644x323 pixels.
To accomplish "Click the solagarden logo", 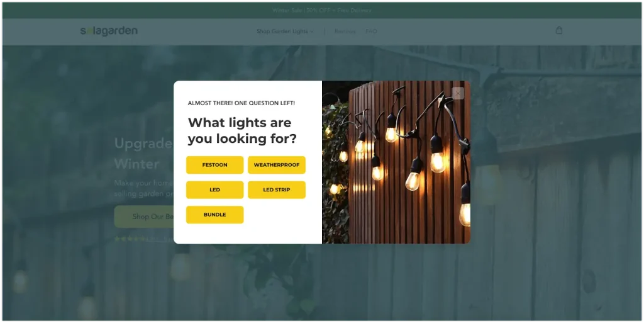I will pos(109,31).
